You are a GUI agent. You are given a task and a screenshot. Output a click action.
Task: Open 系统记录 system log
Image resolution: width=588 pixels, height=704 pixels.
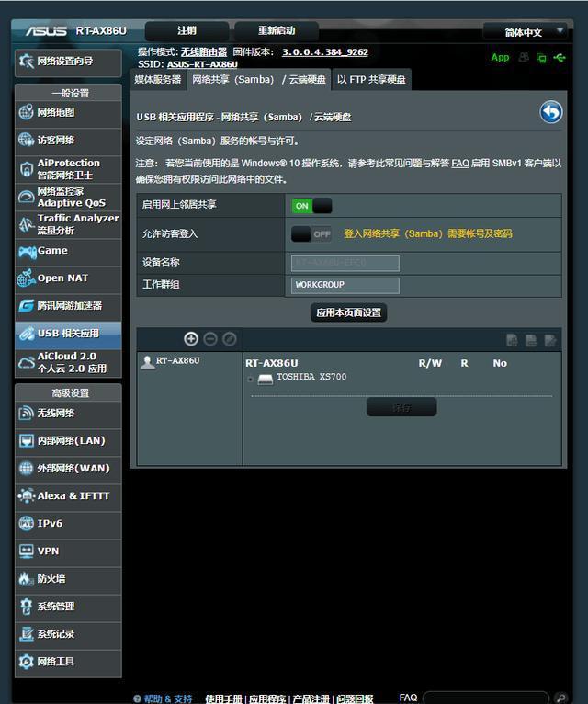68,634
